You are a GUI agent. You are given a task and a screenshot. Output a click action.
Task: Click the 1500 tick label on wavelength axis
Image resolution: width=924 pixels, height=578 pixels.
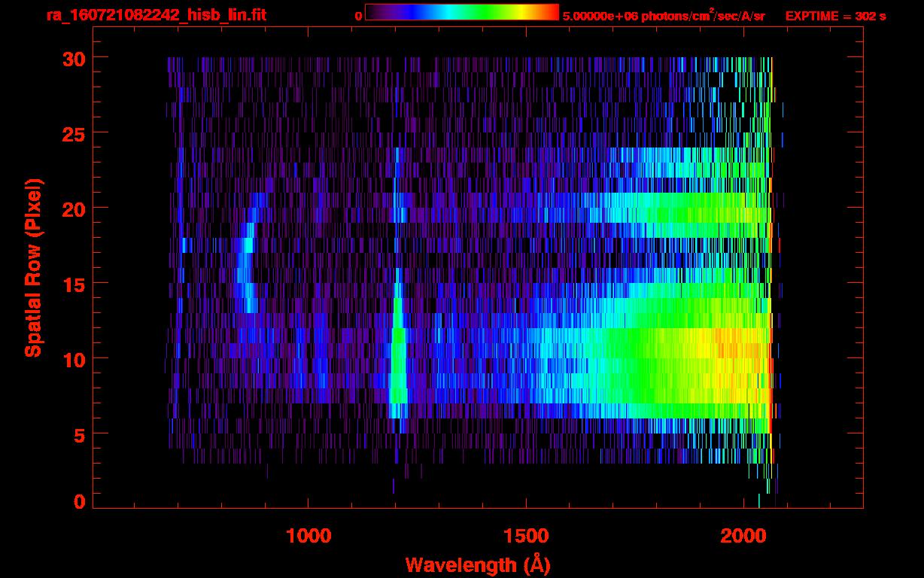pos(526,536)
